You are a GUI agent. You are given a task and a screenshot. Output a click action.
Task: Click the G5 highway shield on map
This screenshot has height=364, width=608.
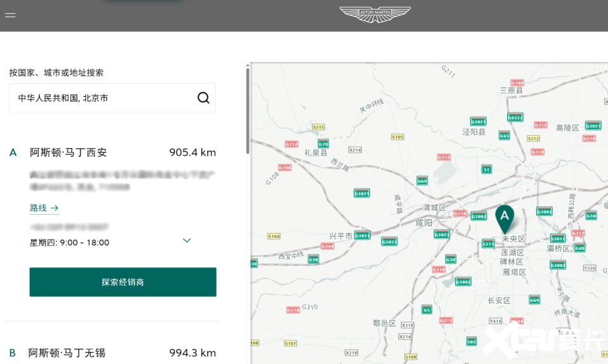pos(426,310)
